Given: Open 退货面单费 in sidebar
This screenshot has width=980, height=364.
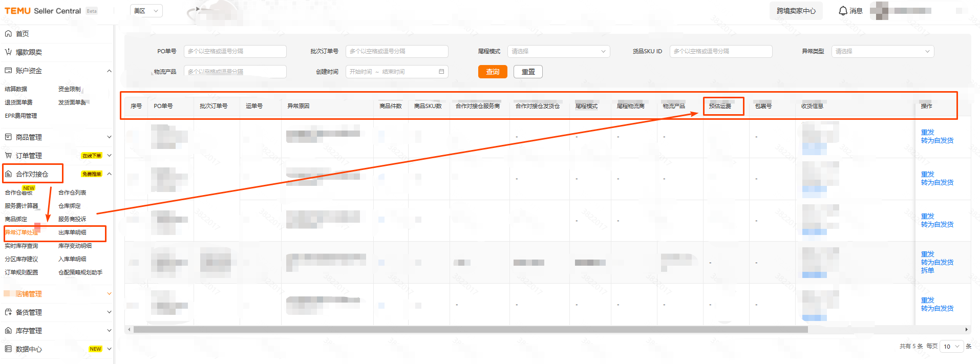Looking at the screenshot, I should tap(18, 102).
